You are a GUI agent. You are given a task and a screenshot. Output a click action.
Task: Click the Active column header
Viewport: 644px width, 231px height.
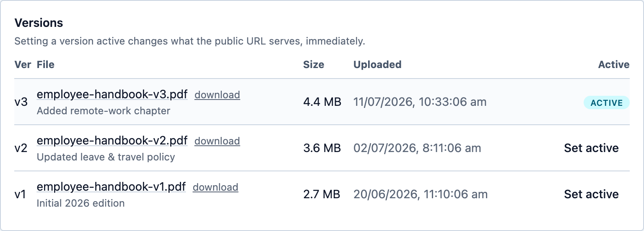[614, 65]
